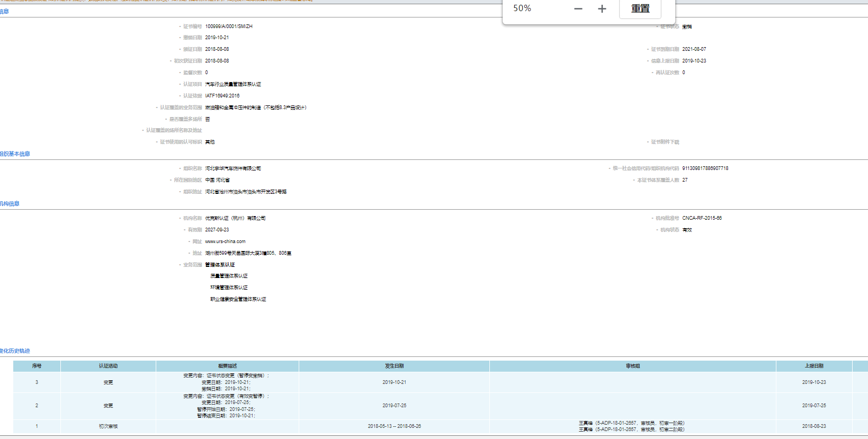Click date range 2018-05-13 -- 2018-06-26

coord(395,426)
